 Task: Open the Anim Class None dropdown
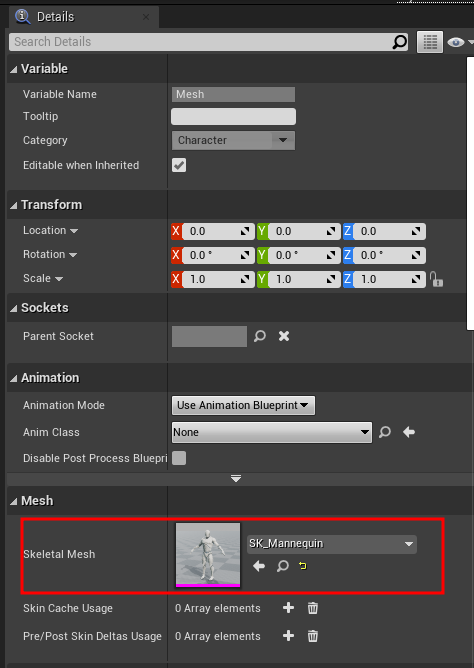pyautogui.click(x=272, y=432)
